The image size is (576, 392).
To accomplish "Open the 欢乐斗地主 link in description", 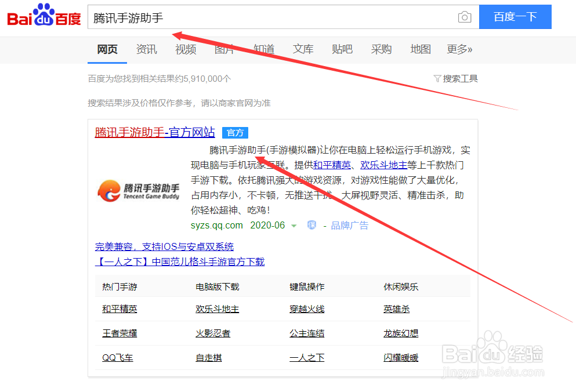I will [x=383, y=165].
